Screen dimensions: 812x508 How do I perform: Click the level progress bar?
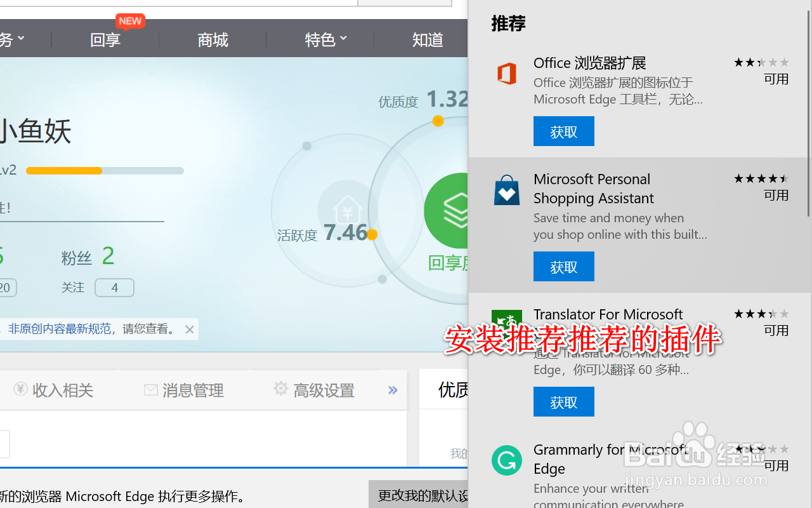tap(105, 171)
